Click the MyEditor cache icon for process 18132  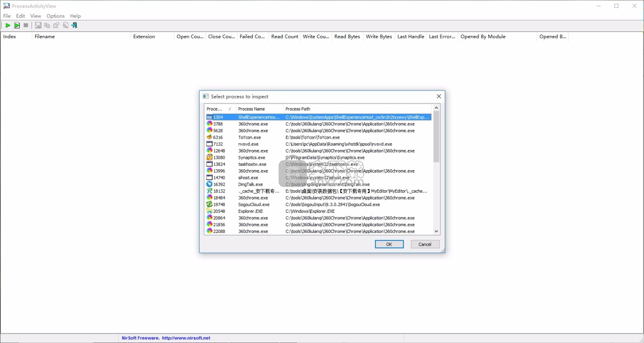[x=209, y=191]
